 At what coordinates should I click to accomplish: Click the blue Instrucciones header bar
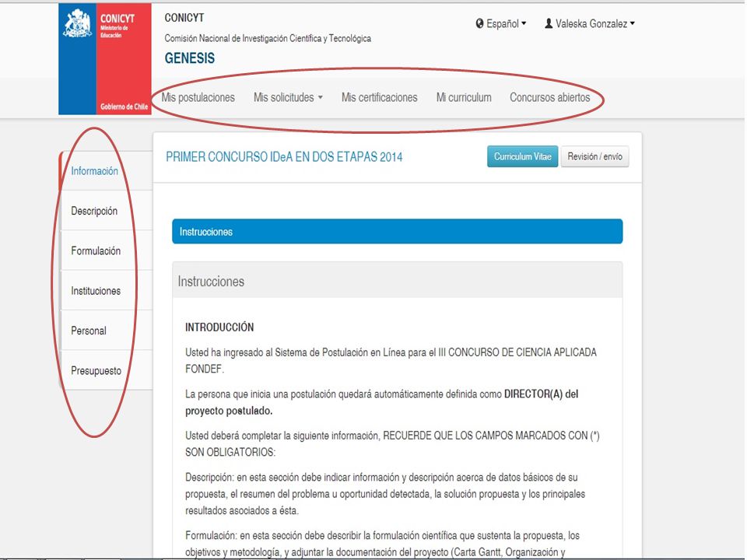(398, 232)
